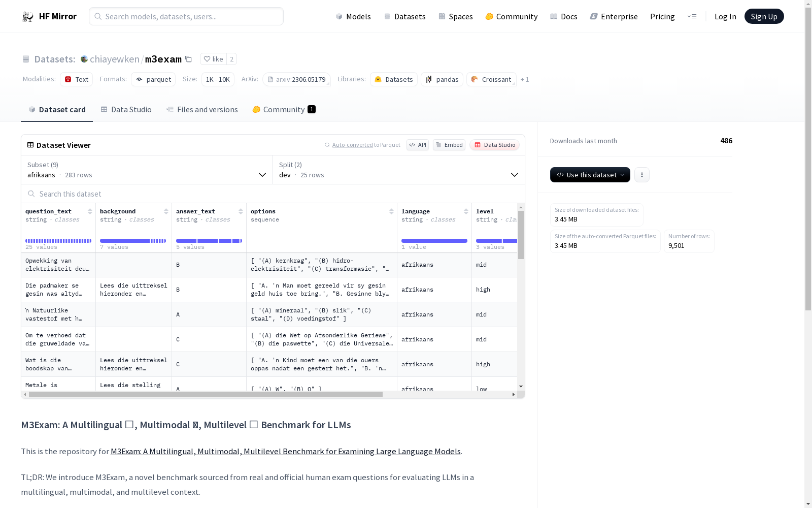Click the pandas library tag
The height and width of the screenshot is (508, 812).
tap(442, 79)
